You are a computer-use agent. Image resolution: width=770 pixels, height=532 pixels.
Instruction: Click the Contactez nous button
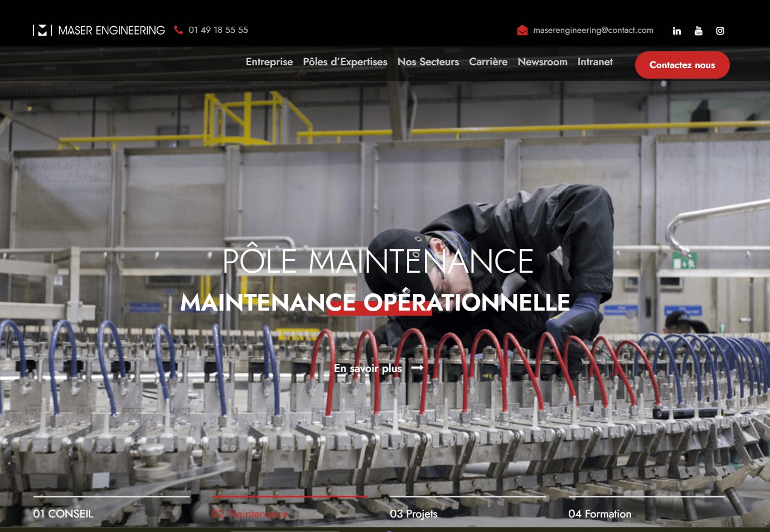pyautogui.click(x=682, y=65)
